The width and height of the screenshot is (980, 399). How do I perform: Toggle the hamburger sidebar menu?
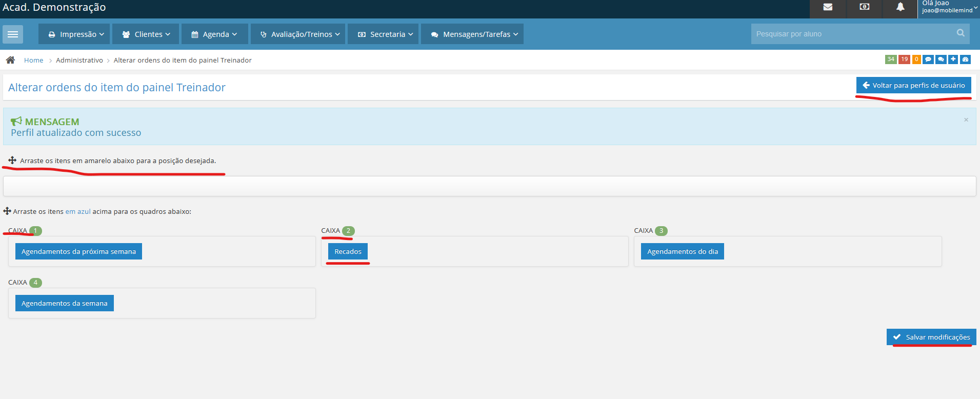[x=13, y=34]
